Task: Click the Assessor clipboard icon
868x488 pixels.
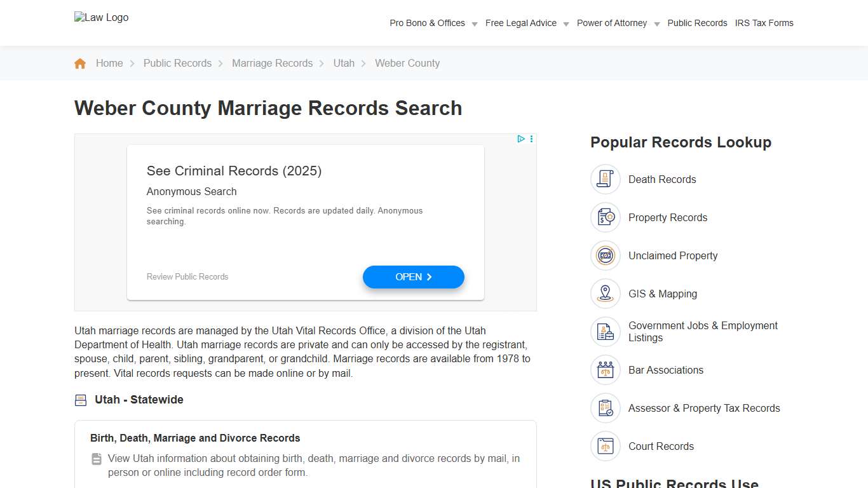Action: (x=605, y=408)
